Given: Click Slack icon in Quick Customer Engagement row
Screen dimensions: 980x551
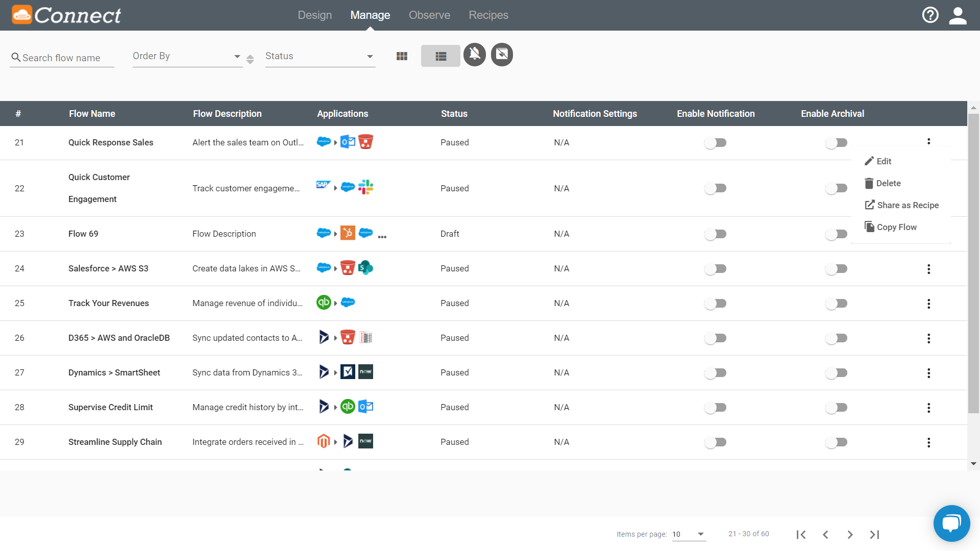Looking at the screenshot, I should (x=365, y=187).
